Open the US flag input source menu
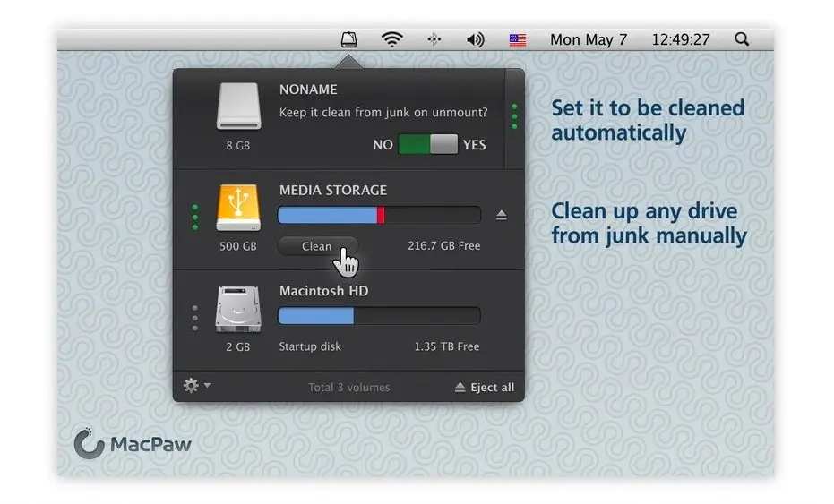Screen dimensions: 834x504 tap(518, 40)
